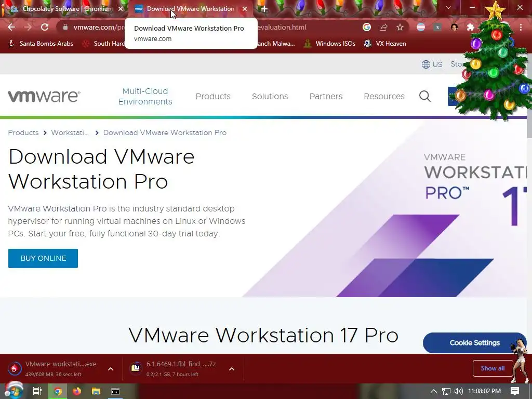Viewport: 532px width, 399px height.
Task: Open the 6.1.6469.1.fbl_find 7z download item
Action: 175,368
